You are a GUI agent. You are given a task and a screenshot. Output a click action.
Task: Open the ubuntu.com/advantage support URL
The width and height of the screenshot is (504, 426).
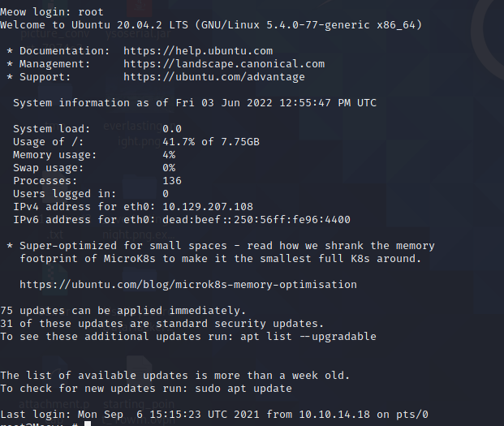pyautogui.click(x=214, y=77)
